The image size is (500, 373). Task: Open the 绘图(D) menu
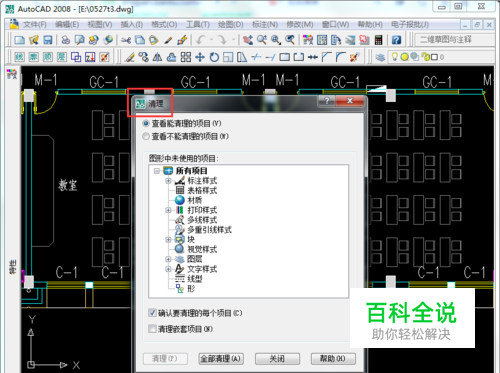click(231, 25)
